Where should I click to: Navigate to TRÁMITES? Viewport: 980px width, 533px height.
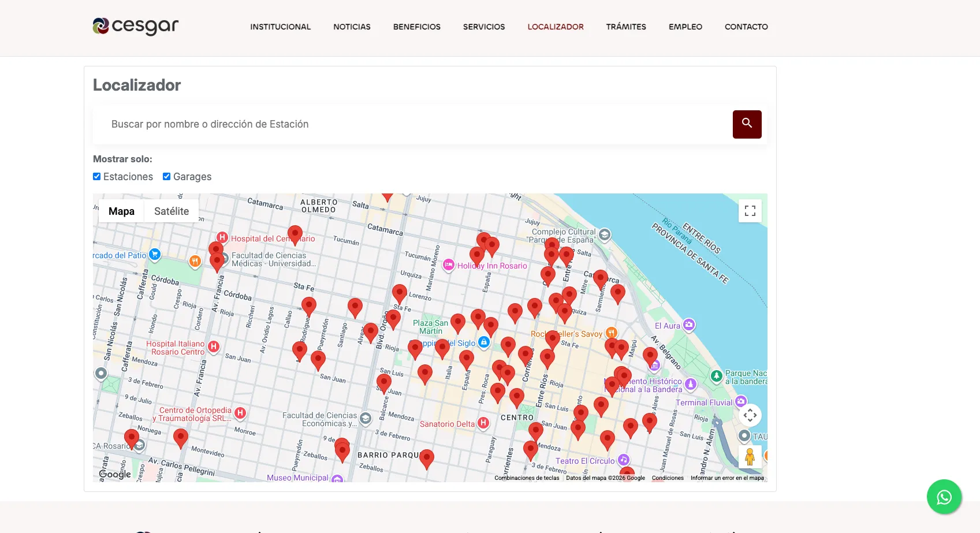(626, 27)
